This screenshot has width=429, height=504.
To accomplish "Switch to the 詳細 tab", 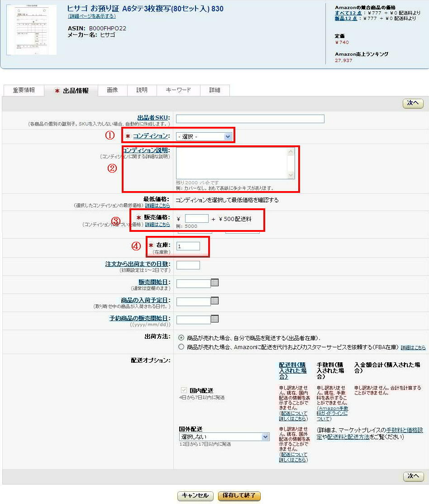I will tap(215, 90).
